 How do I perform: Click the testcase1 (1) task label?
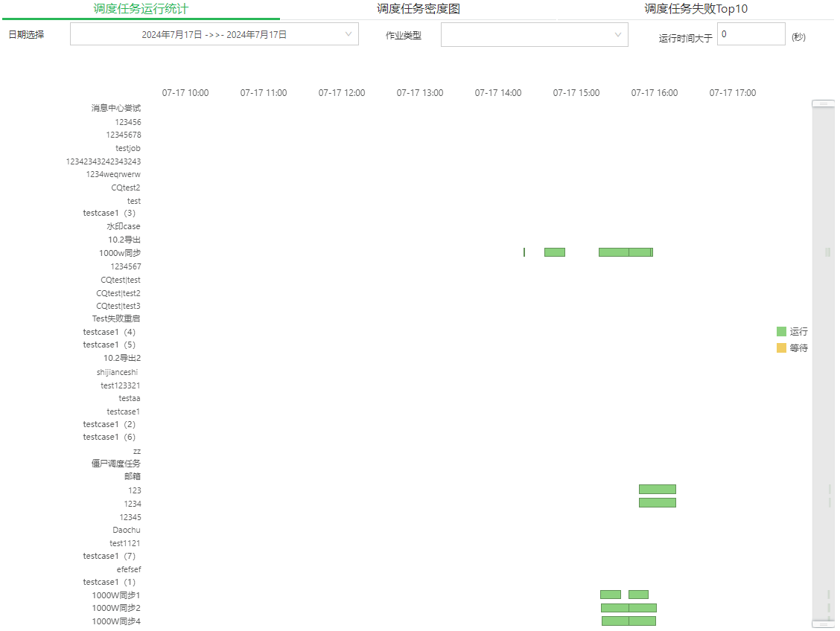(109, 582)
